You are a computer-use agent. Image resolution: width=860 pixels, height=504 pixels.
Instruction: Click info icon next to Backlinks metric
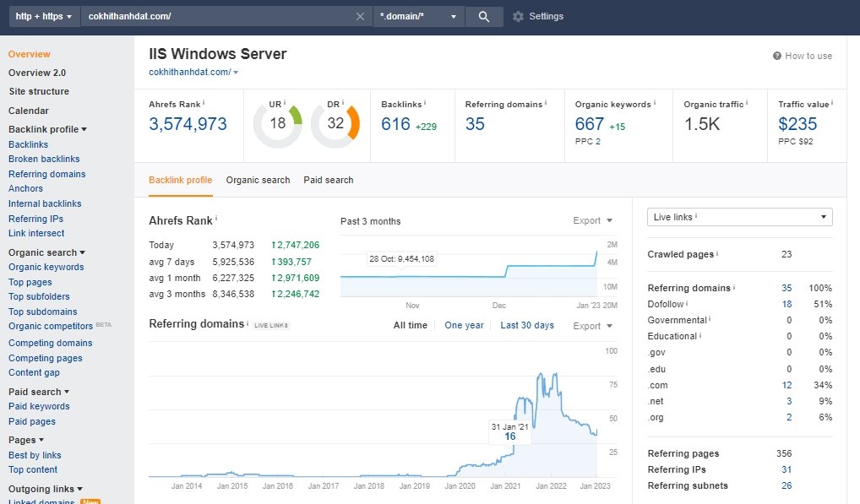tap(425, 102)
